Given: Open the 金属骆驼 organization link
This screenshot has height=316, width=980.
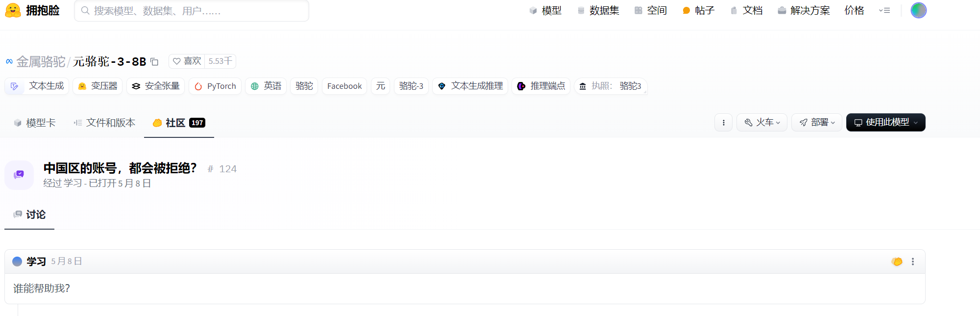Looking at the screenshot, I should [41, 61].
